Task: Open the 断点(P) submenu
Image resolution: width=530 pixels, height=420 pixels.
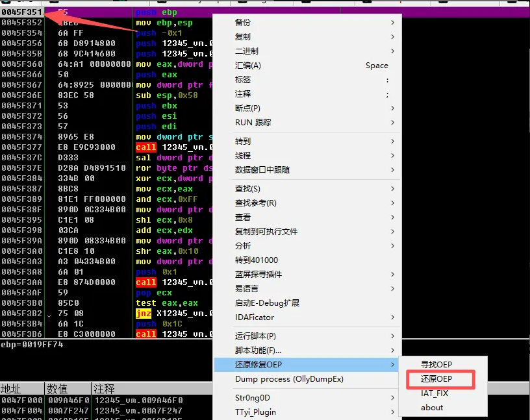Action: [307, 108]
